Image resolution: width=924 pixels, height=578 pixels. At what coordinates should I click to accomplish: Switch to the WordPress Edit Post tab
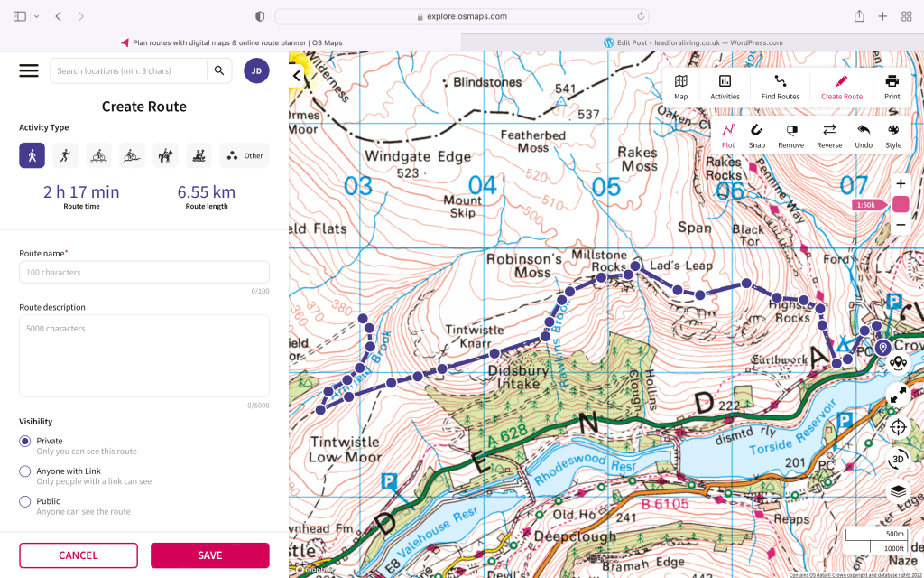pyautogui.click(x=692, y=42)
